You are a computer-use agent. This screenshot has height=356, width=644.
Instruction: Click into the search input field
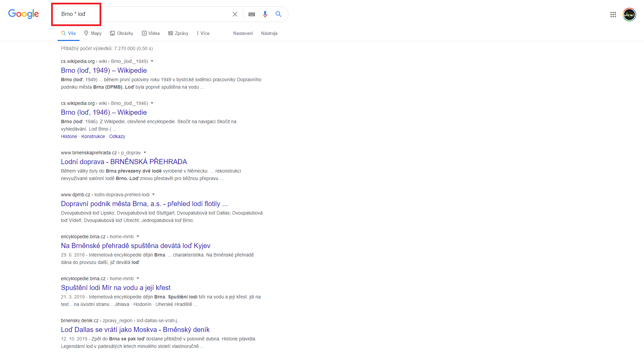coord(152,14)
